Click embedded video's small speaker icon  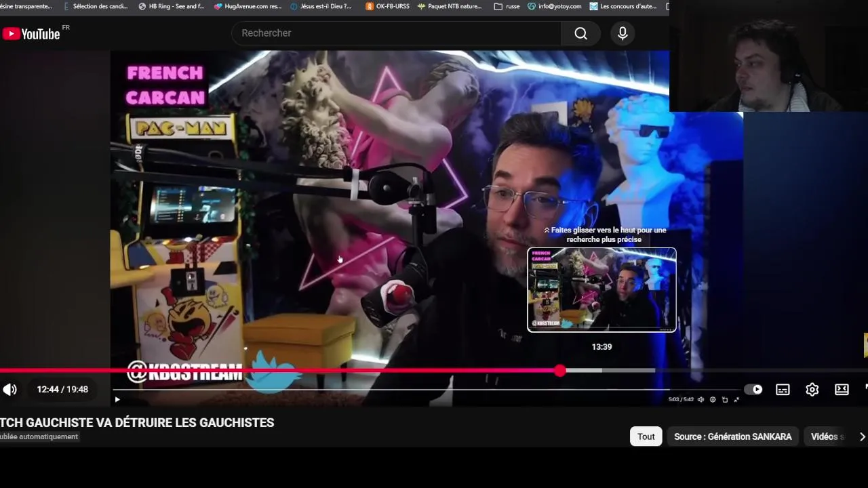tap(701, 400)
